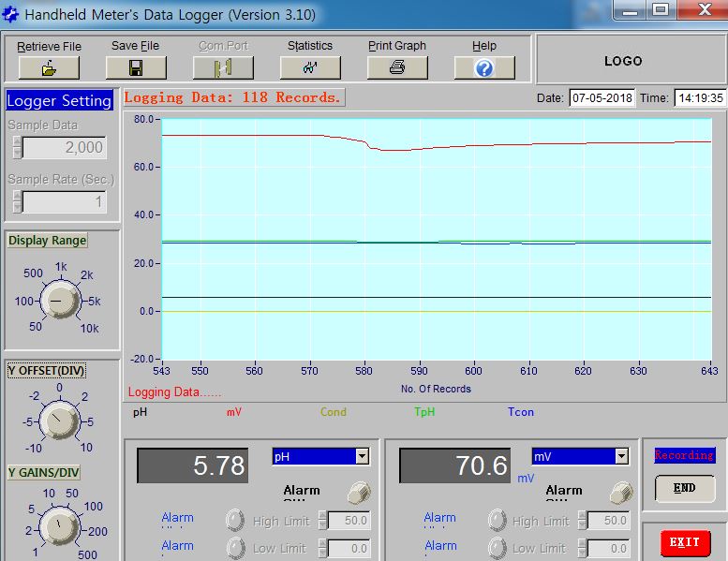Screen dimensions: 728x561
Task: Open Statistics via its chart icon
Action: [x=310, y=68]
